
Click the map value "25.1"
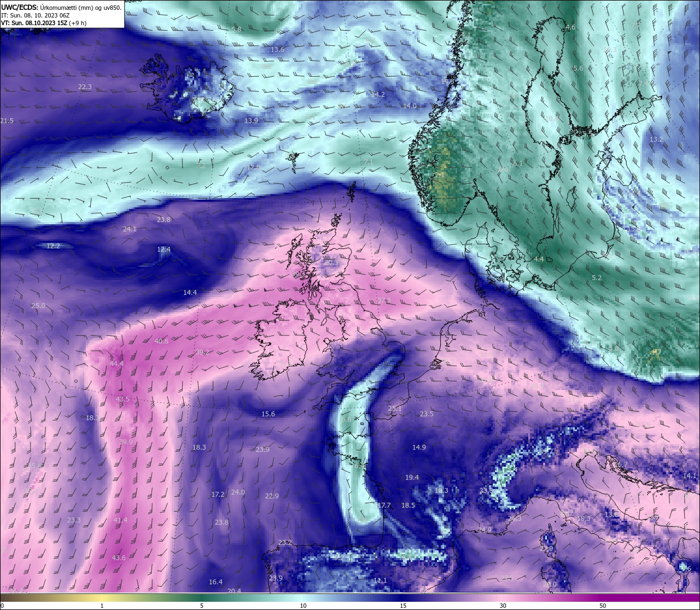point(395,409)
